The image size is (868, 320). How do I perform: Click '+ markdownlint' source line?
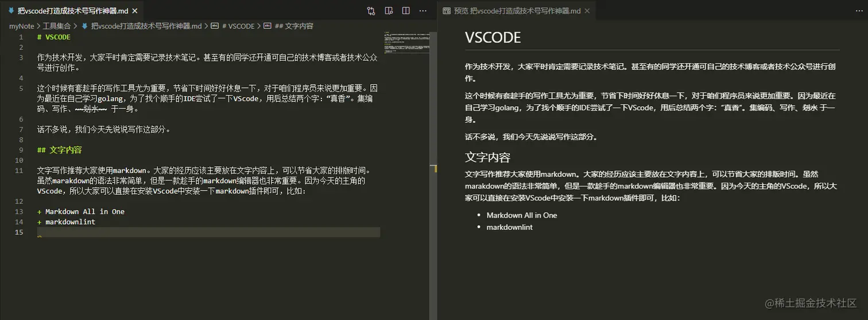(x=66, y=222)
